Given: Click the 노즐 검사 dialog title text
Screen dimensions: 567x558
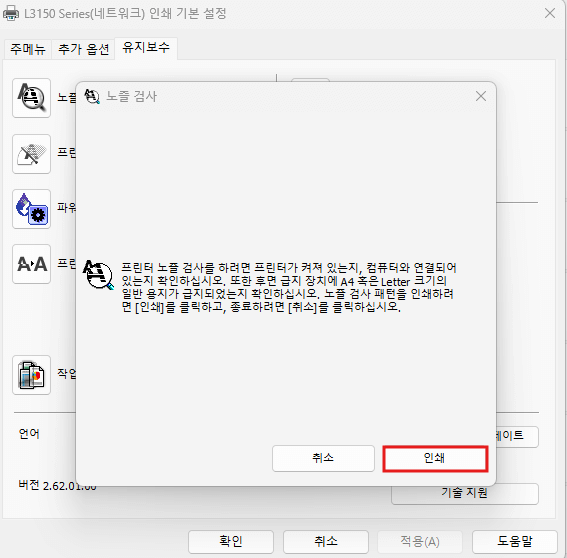Looking at the screenshot, I should [x=131, y=97].
